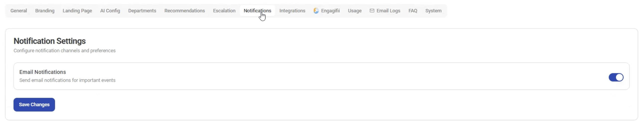Click the 'Send email notifications for important events' description
Image resolution: width=644 pixels, height=128 pixels.
pos(67,80)
